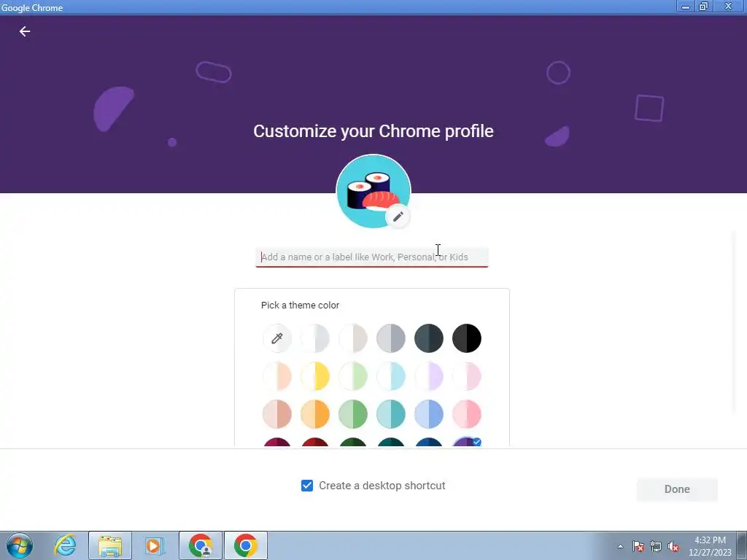747x560 pixels.
Task: Open clock showing 4:32 PM
Action: [710, 546]
